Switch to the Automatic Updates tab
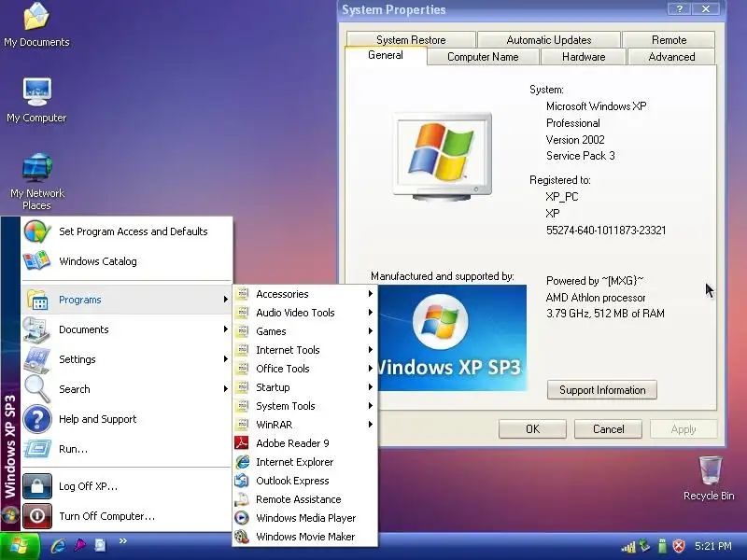 point(549,40)
